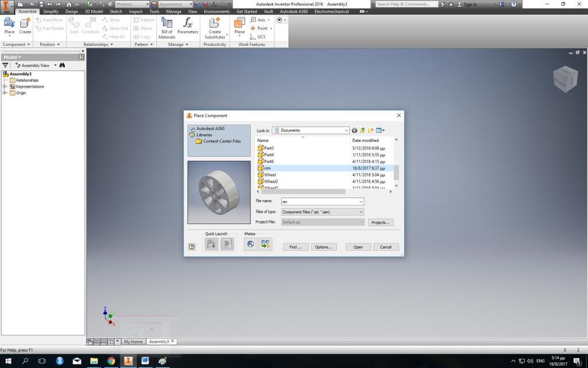
Task: Select the Plane work feature tool
Action: 239,26
